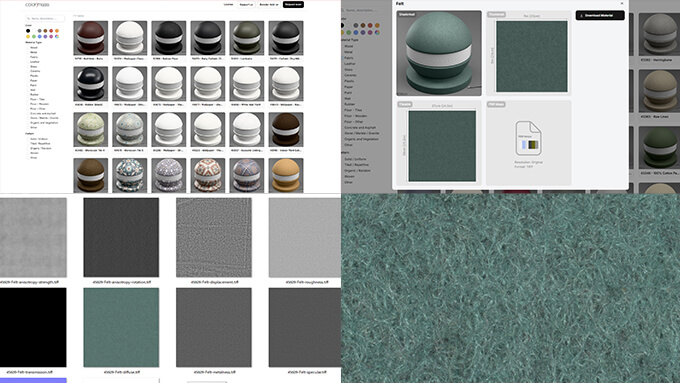Viewport: 680px width, 383px height.
Task: Check the Ceramic material type filter in catalog page
Action: (x=33, y=71)
